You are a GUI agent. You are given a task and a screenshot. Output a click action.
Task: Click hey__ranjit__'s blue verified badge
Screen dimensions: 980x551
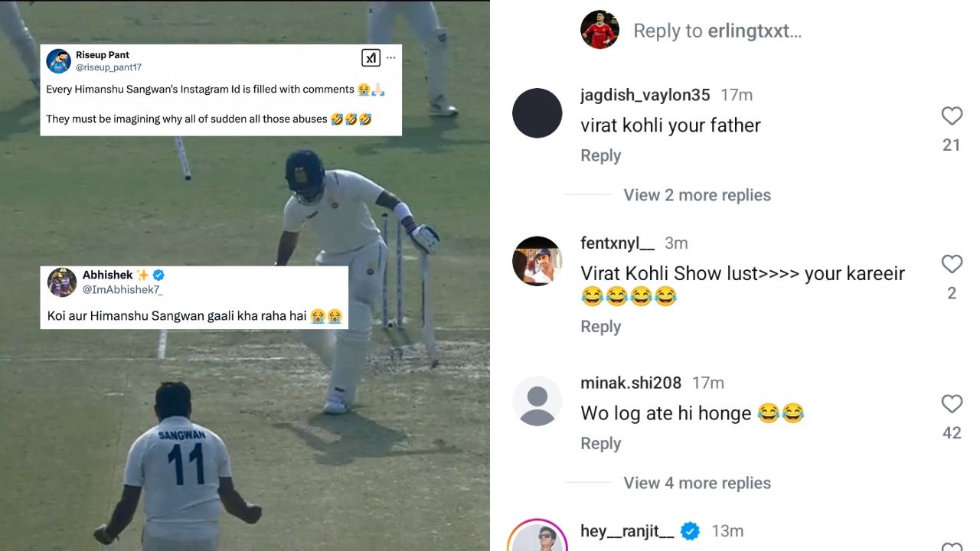[688, 530]
